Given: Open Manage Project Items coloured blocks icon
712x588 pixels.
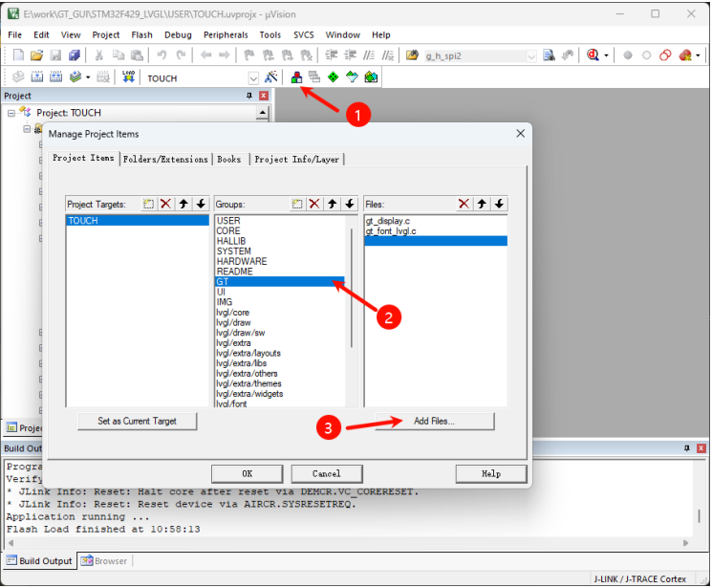Looking at the screenshot, I should click(296, 77).
